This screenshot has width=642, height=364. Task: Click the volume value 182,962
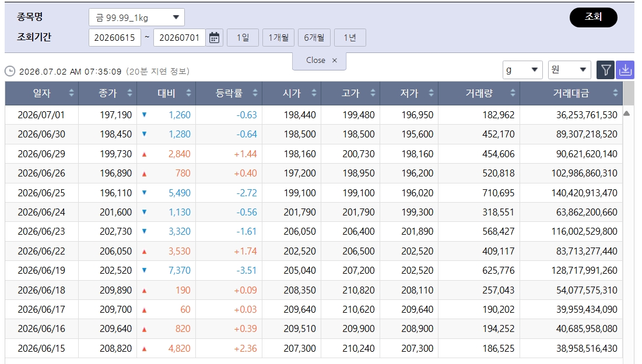point(499,115)
